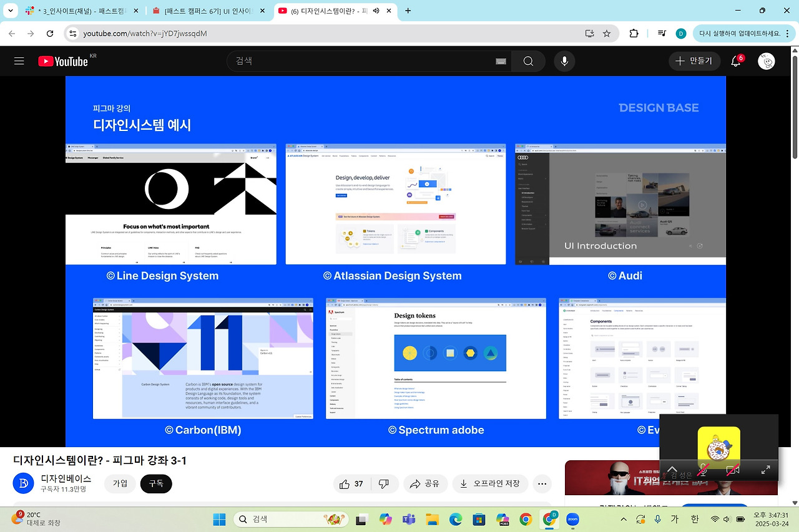Image resolution: width=799 pixels, height=532 pixels.
Task: Click the video player slide area
Action: click(396, 261)
